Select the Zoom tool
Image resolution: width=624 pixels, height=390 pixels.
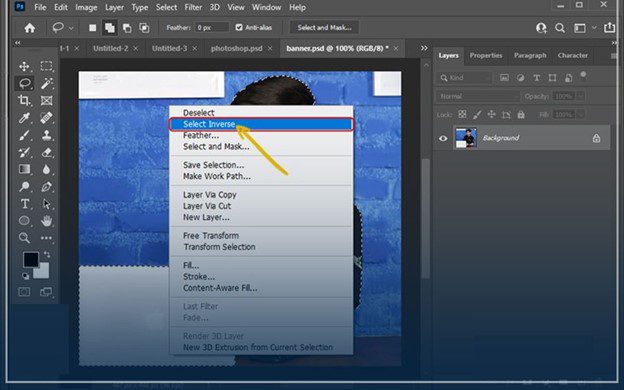[24, 238]
